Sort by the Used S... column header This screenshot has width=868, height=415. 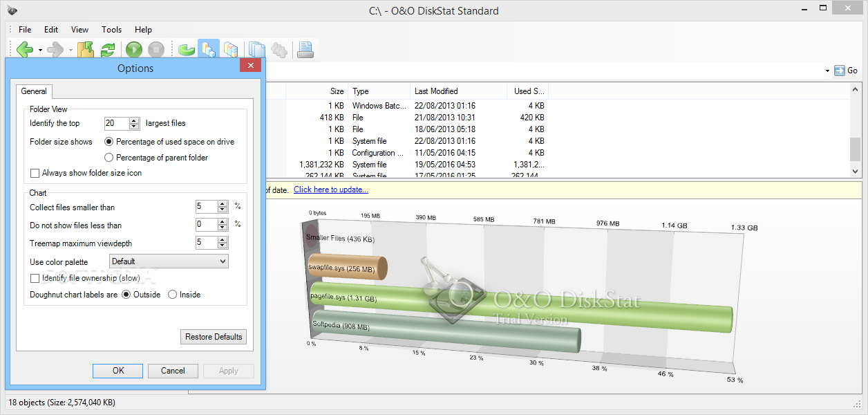(528, 91)
